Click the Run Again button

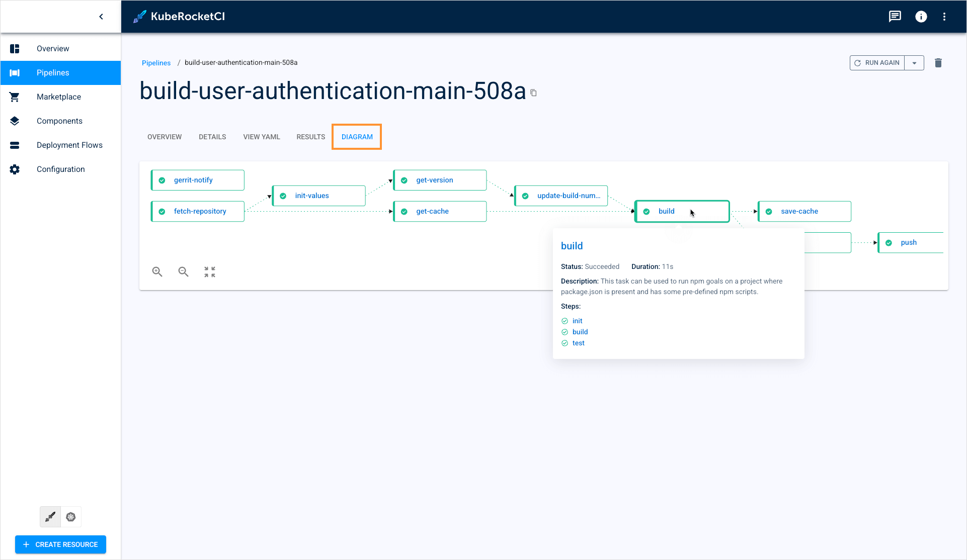(877, 63)
